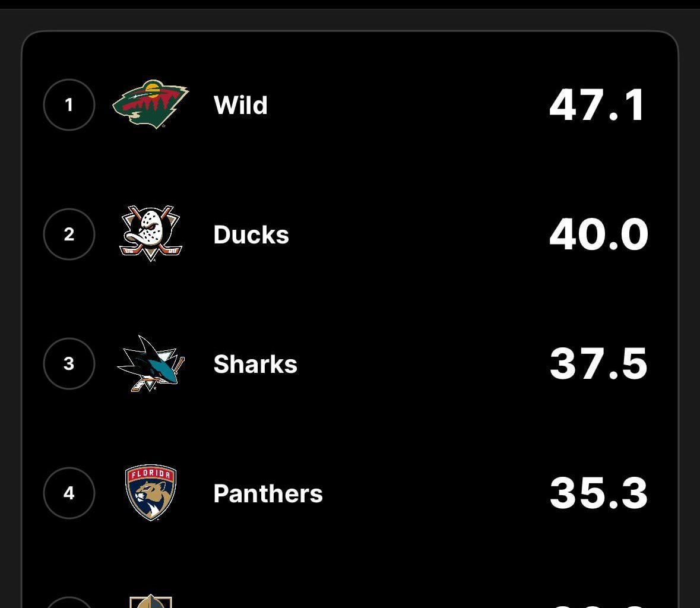
Task: Open the top-ranked Wild row
Action: tap(350, 105)
